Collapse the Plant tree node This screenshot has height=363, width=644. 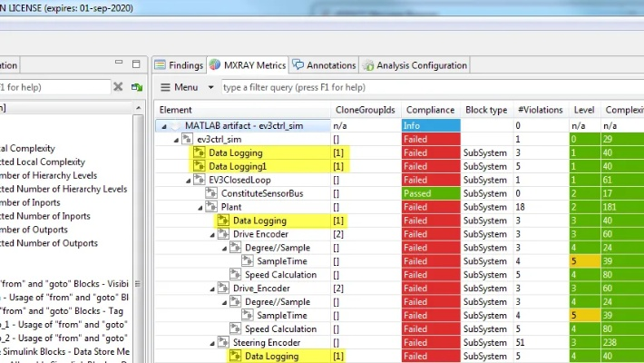point(200,207)
